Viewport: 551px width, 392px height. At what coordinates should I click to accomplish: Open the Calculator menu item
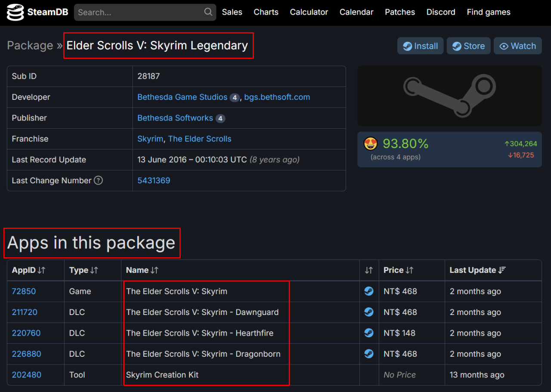(x=309, y=12)
